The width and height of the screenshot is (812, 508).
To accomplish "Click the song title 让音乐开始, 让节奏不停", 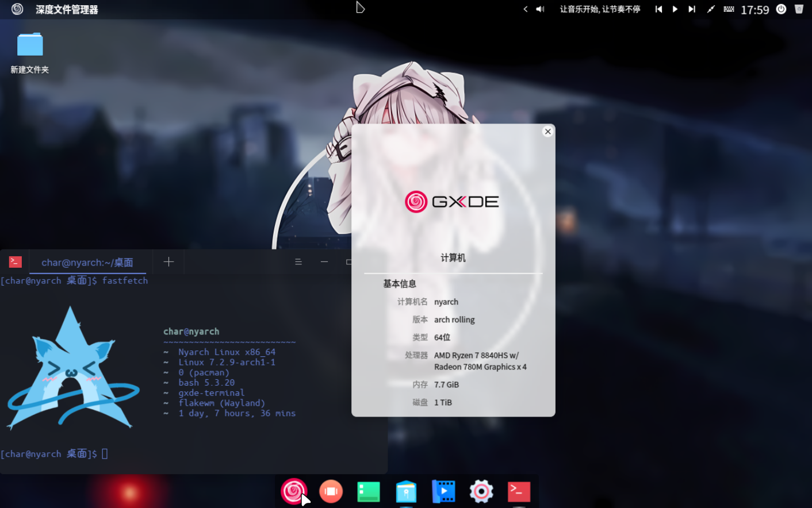I will (600, 9).
